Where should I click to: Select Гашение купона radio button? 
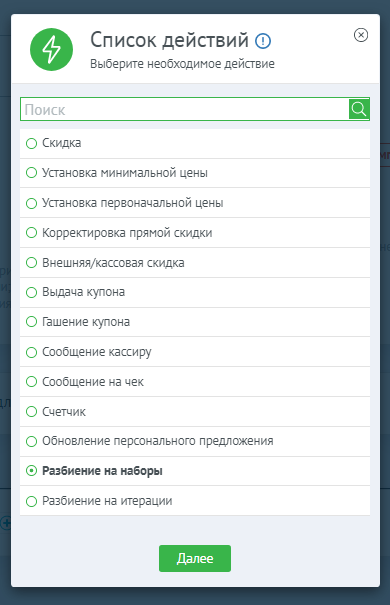(195, 322)
